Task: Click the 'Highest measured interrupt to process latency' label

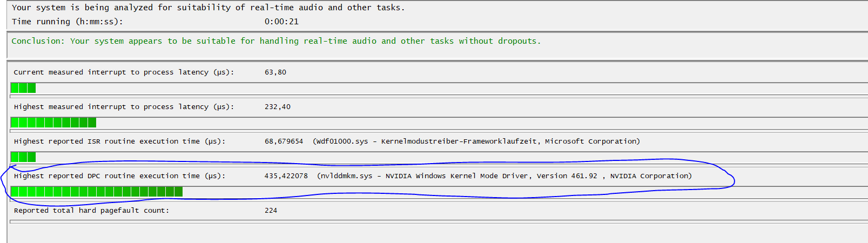Action: (x=124, y=107)
